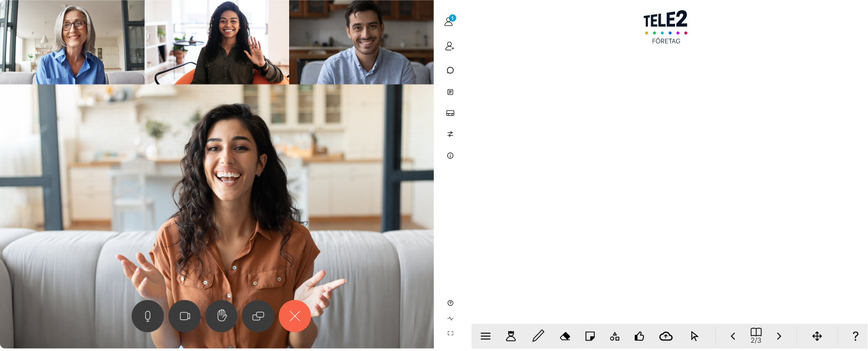Open the shapes tool

pyautogui.click(x=614, y=336)
